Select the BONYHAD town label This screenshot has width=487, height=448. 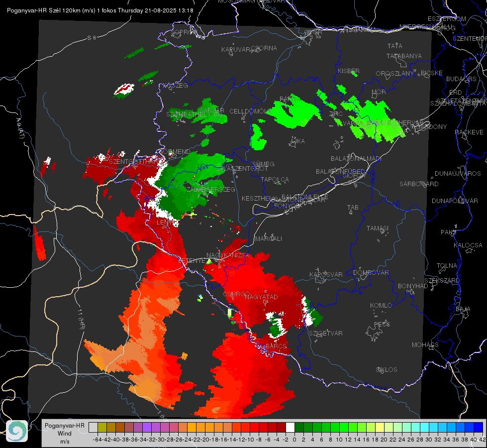413,286
